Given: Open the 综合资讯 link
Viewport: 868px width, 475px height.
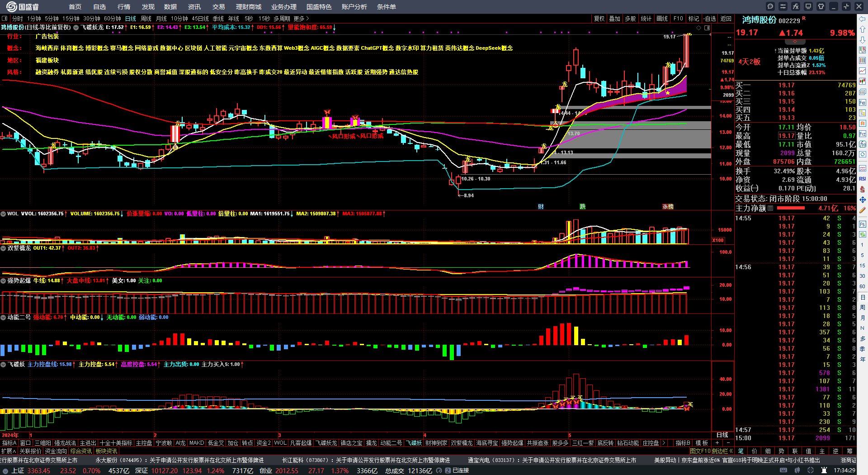Looking at the screenshot, I should 81,451.
